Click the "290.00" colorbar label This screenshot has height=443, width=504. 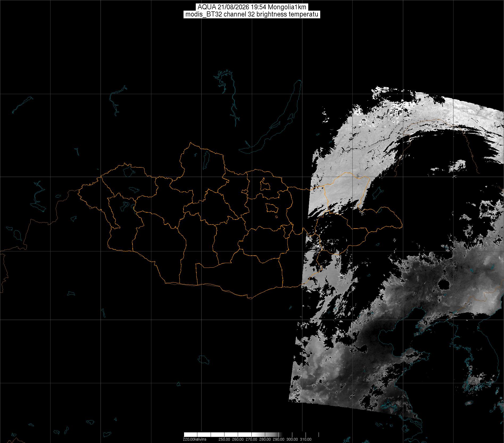click(x=278, y=439)
